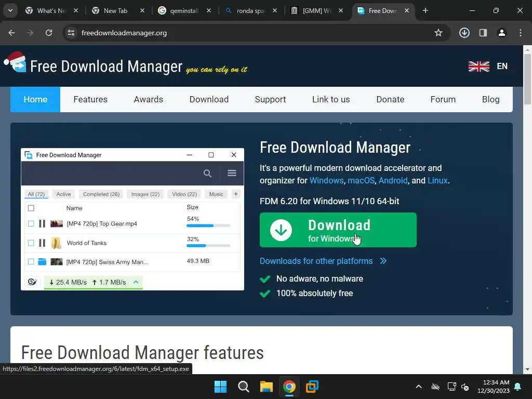Image resolution: width=532 pixels, height=399 pixels.
Task: Click the plus add-filter button in preview
Action: tap(236, 194)
